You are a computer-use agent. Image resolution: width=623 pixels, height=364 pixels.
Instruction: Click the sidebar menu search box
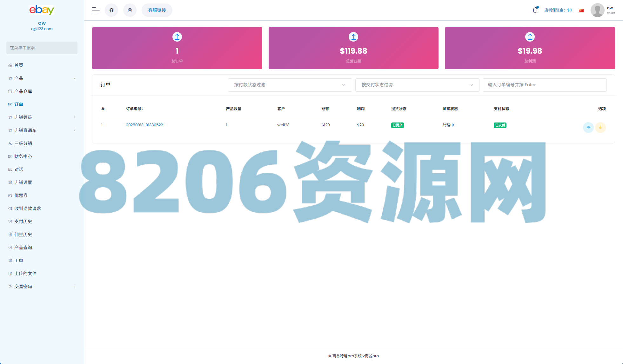42,48
